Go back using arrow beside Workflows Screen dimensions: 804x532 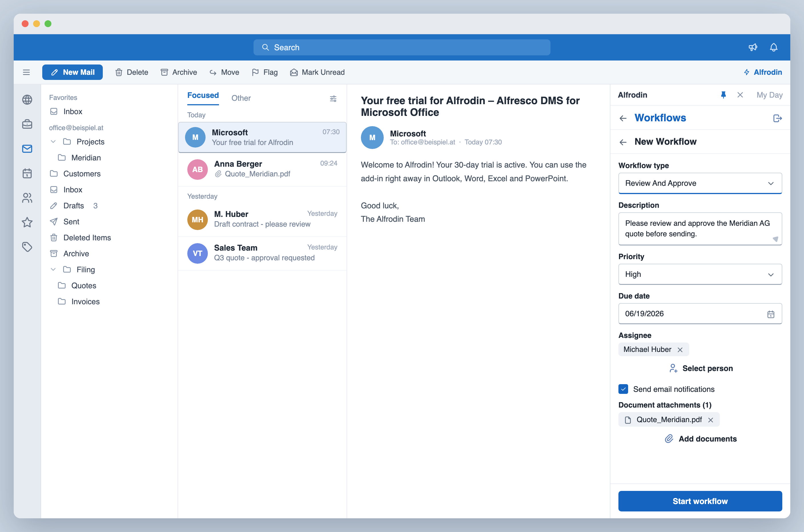click(x=623, y=118)
